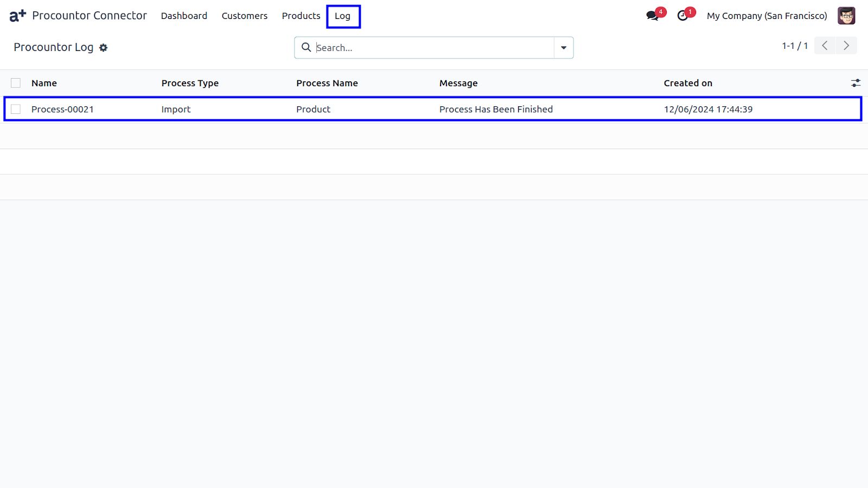Click the Import process type cell

pyautogui.click(x=176, y=109)
